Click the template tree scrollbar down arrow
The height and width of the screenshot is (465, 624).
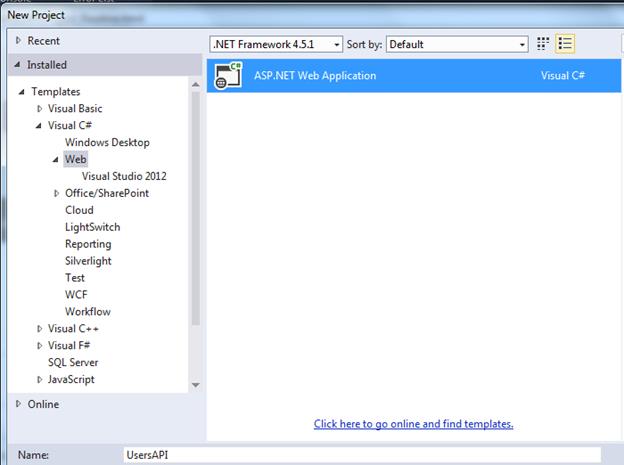(195, 385)
